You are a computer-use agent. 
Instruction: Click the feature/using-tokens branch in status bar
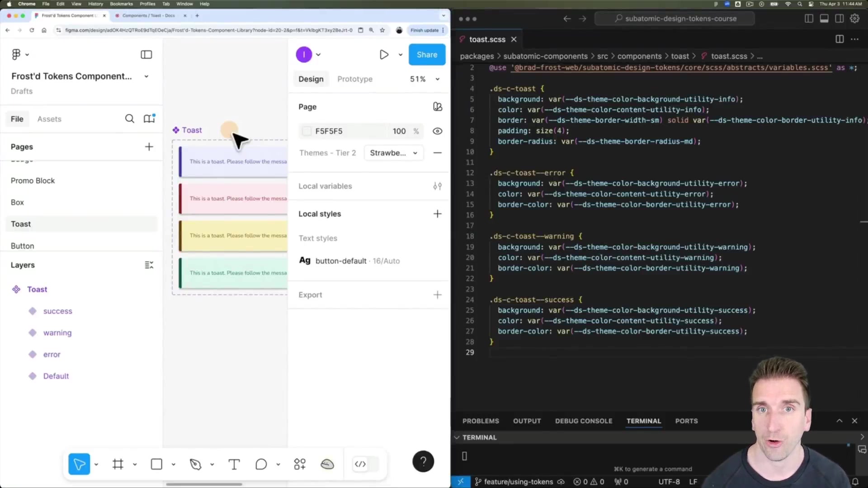(x=519, y=482)
